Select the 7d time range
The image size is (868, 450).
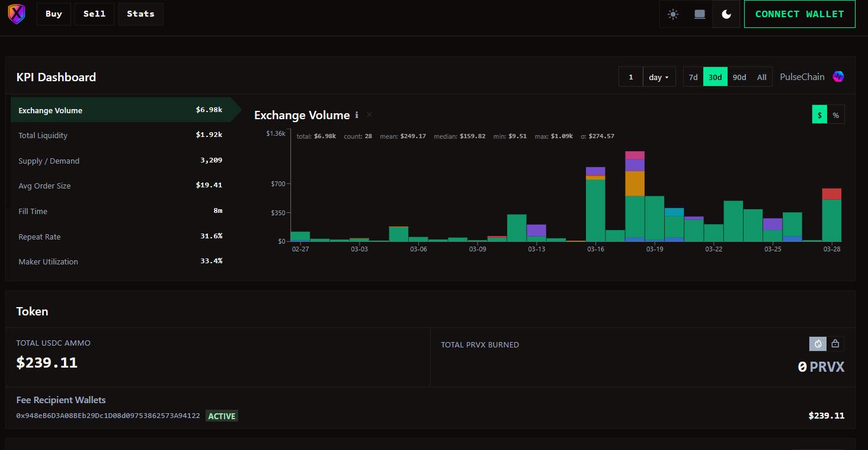[x=693, y=77]
